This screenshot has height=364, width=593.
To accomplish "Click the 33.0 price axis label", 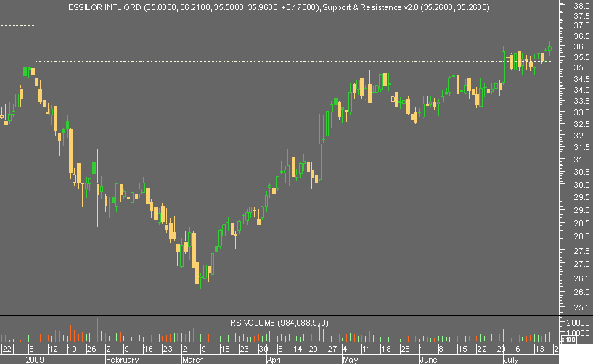I will pyautogui.click(x=581, y=112).
